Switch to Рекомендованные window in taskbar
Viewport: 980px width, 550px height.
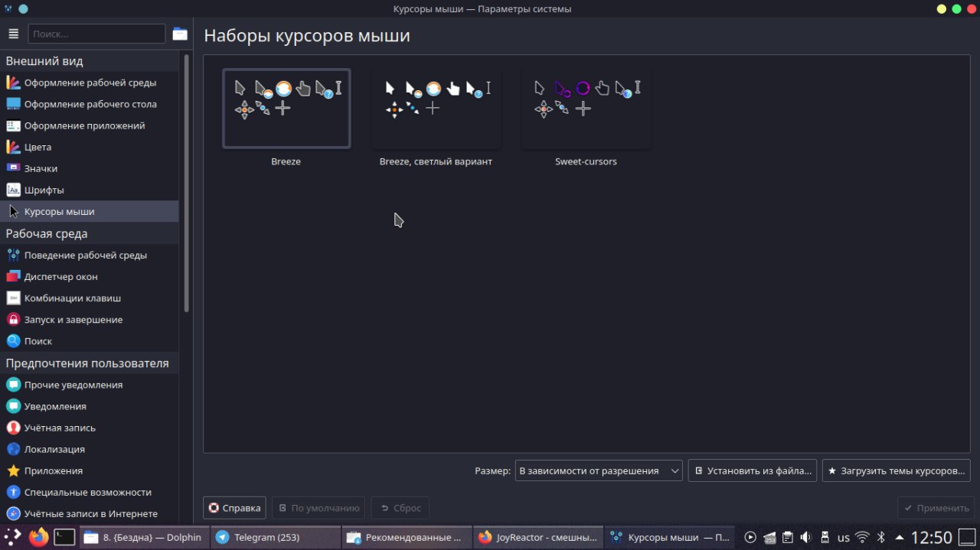[x=407, y=537]
